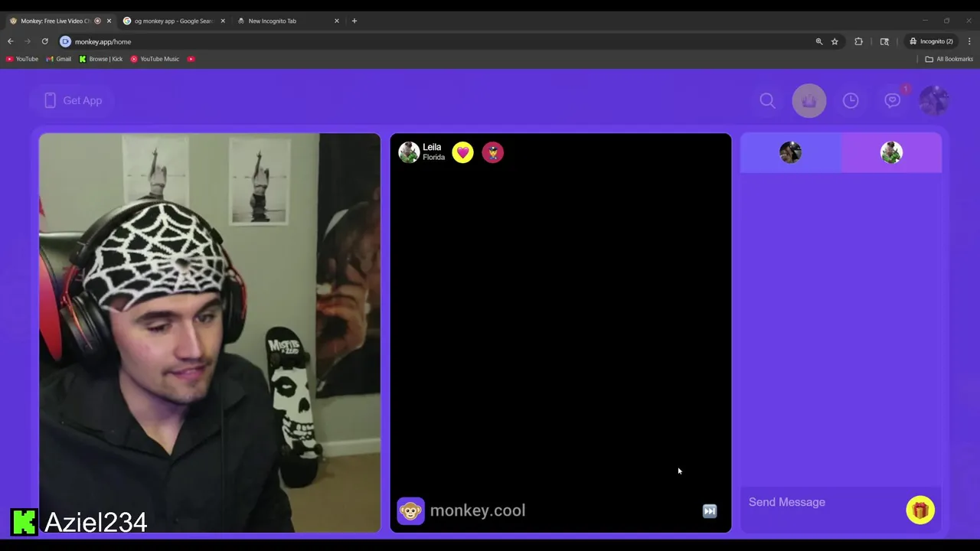Select the second chat avatar tab

[x=891, y=152]
